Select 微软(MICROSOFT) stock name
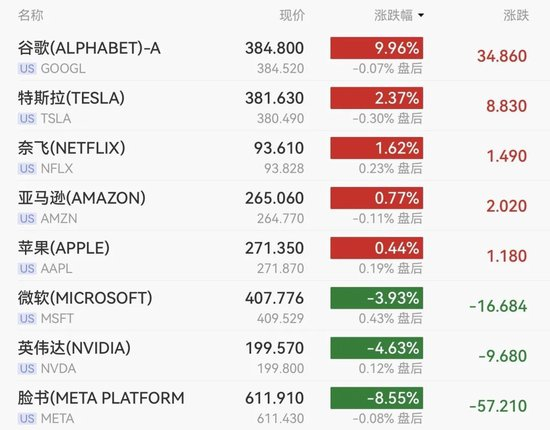Image resolution: width=550 pixels, height=430 pixels. 85,298
